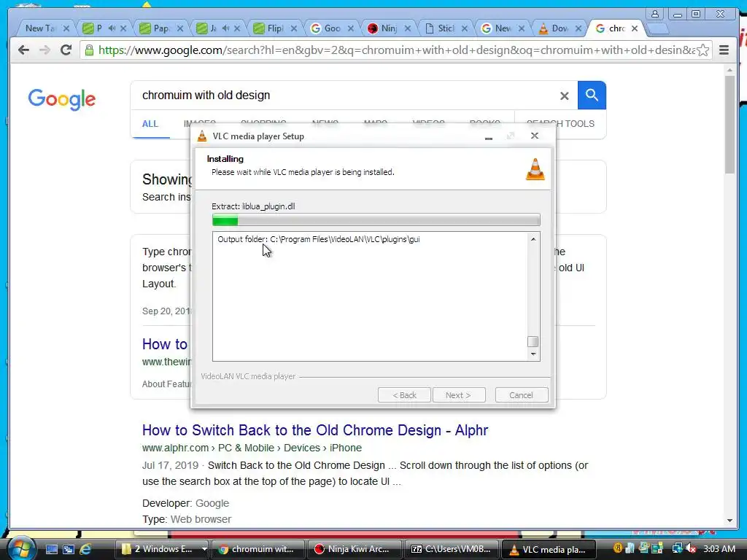Viewport: 747px width, 560px height.
Task: Open the 'chromuim wit...' taskbar button
Action: (258, 549)
